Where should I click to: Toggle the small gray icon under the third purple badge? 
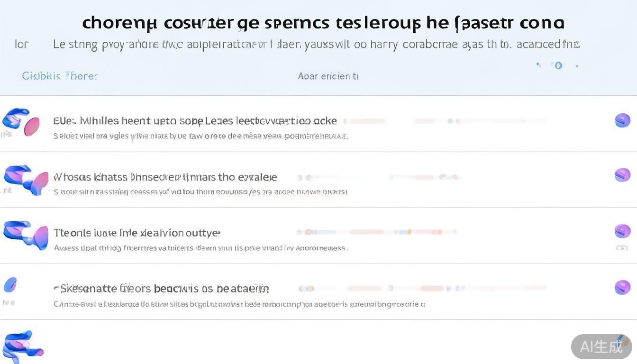coord(622,247)
